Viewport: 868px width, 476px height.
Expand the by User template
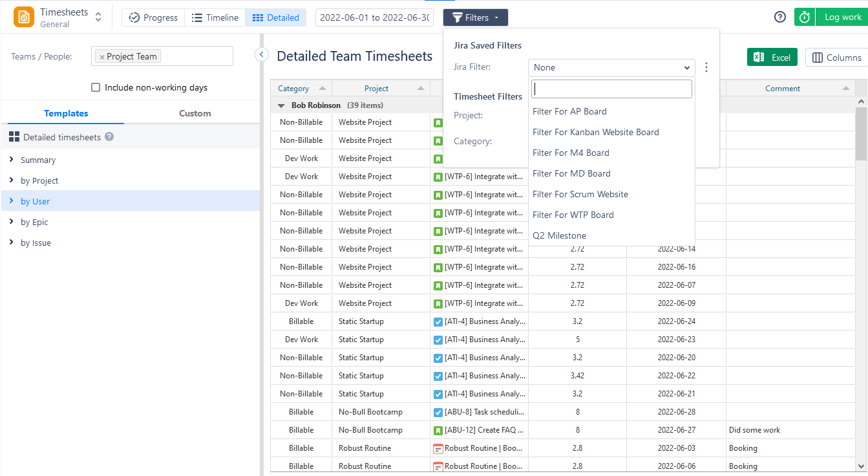(x=12, y=201)
